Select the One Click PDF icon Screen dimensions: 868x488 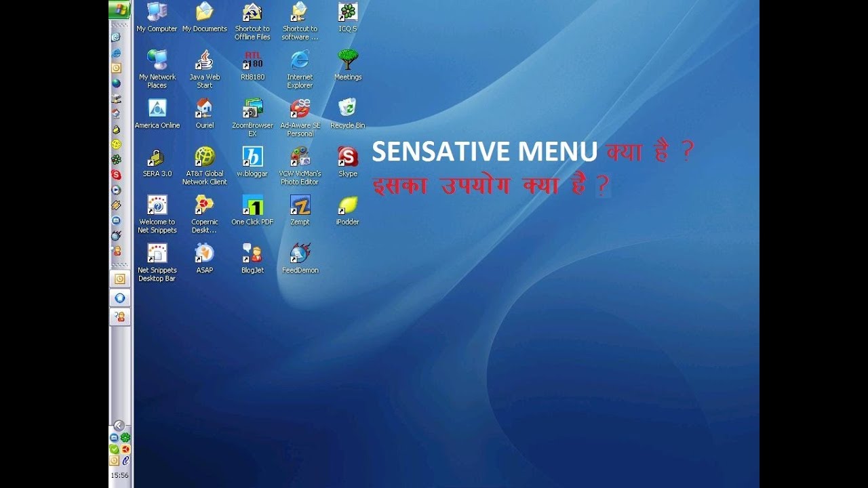coord(252,210)
